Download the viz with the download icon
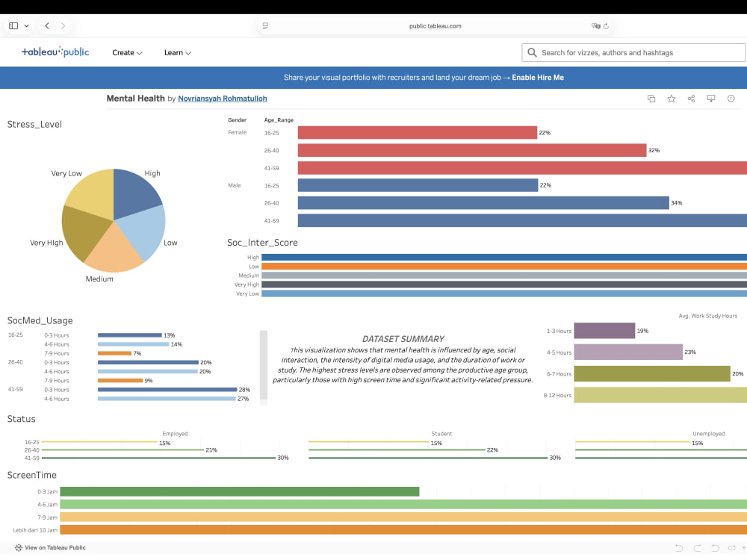Viewport: 747px width, 560px height. point(711,99)
